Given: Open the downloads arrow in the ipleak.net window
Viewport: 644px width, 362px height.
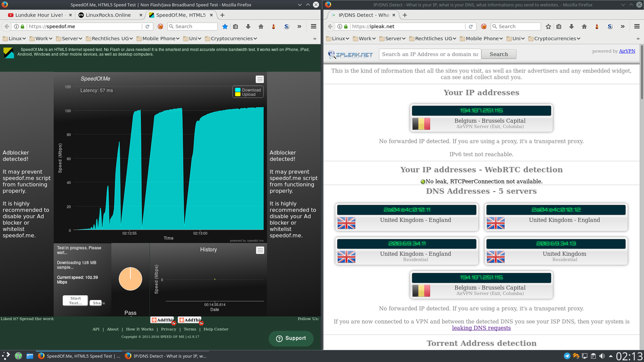Looking at the screenshot, I should click(x=572, y=27).
